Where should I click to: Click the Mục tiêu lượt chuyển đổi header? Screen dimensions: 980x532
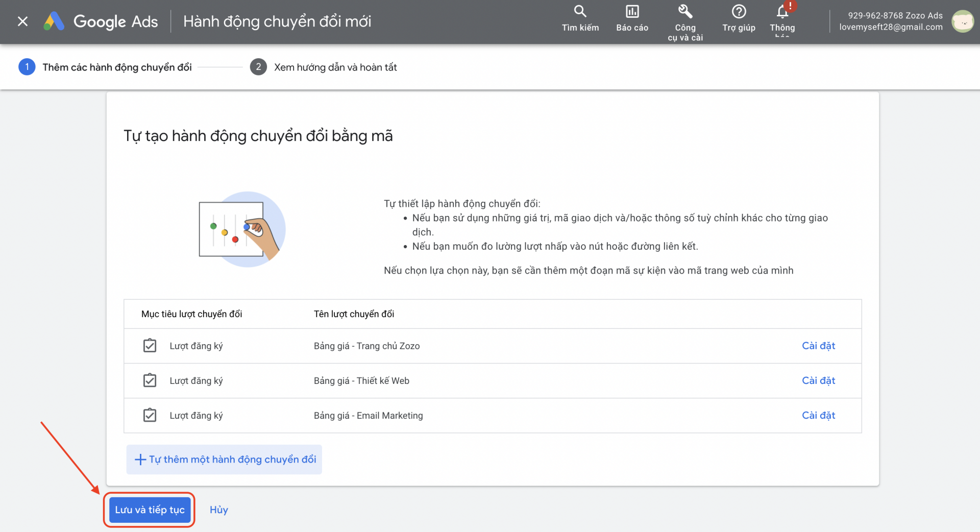pyautogui.click(x=191, y=314)
